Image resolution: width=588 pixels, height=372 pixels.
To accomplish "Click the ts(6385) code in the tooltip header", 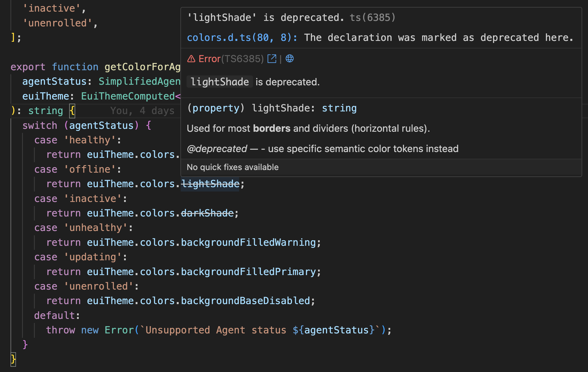I will [x=372, y=17].
